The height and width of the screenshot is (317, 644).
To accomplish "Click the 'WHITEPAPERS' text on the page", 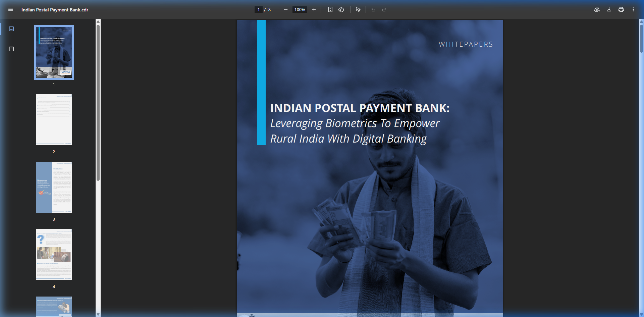I will [466, 44].
